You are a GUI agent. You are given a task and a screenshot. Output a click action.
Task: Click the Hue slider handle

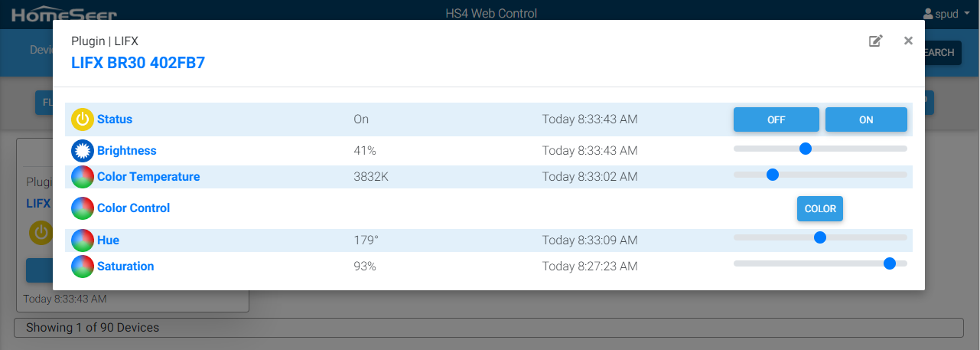[820, 237]
